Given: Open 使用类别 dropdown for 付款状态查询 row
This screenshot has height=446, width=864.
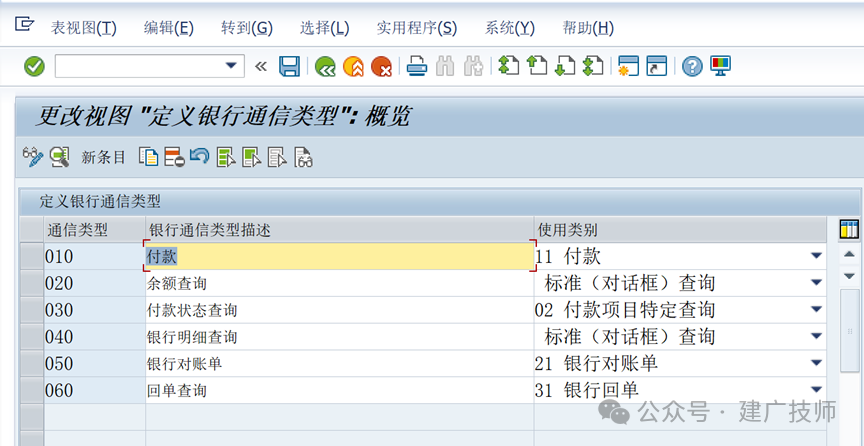Looking at the screenshot, I should pyautogui.click(x=816, y=310).
